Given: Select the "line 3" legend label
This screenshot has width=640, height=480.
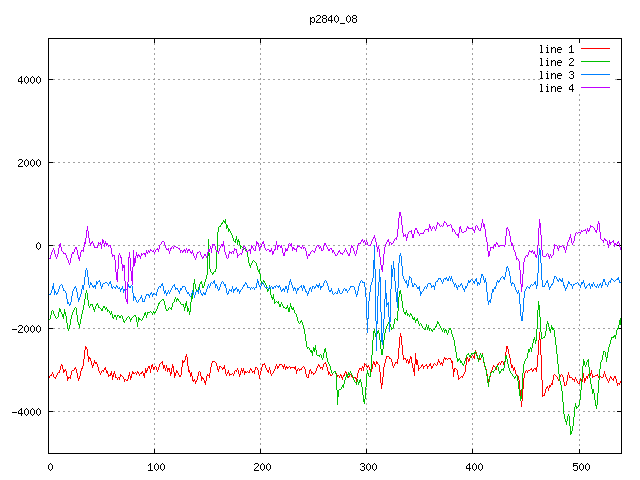Looking at the screenshot, I should [557, 75].
